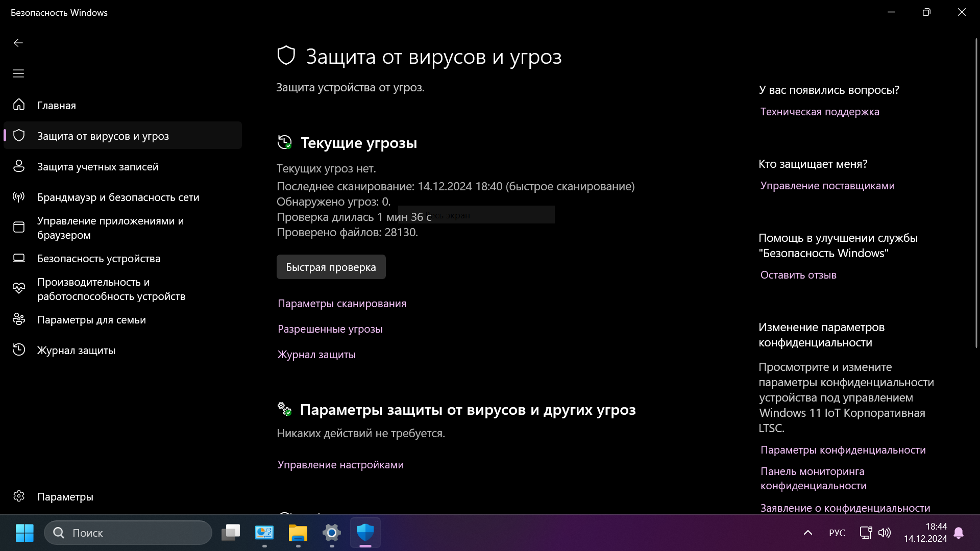Click the Поиск taskbar search field

128,533
